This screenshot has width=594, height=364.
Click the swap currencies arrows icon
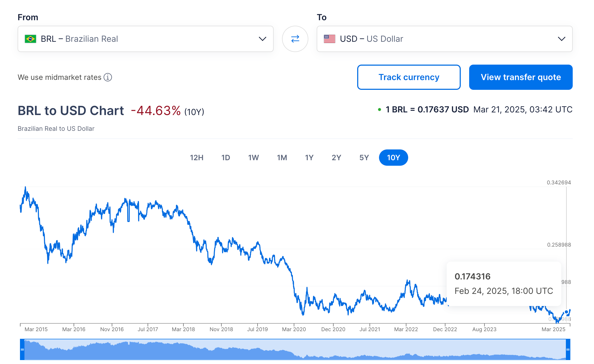(x=295, y=39)
